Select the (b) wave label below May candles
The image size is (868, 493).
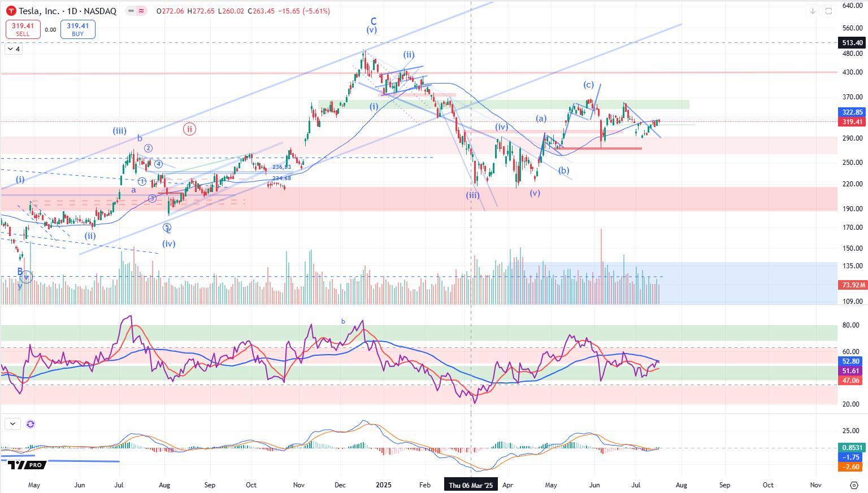coord(564,171)
